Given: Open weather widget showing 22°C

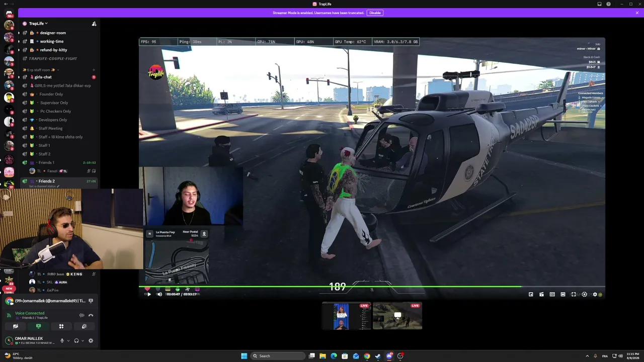Looking at the screenshot, I should point(18,356).
